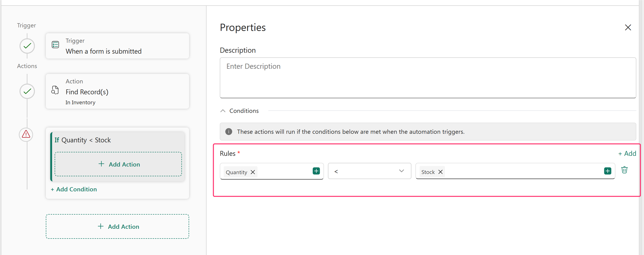Click the info icon in conditions banner
The image size is (644, 255).
229,132
